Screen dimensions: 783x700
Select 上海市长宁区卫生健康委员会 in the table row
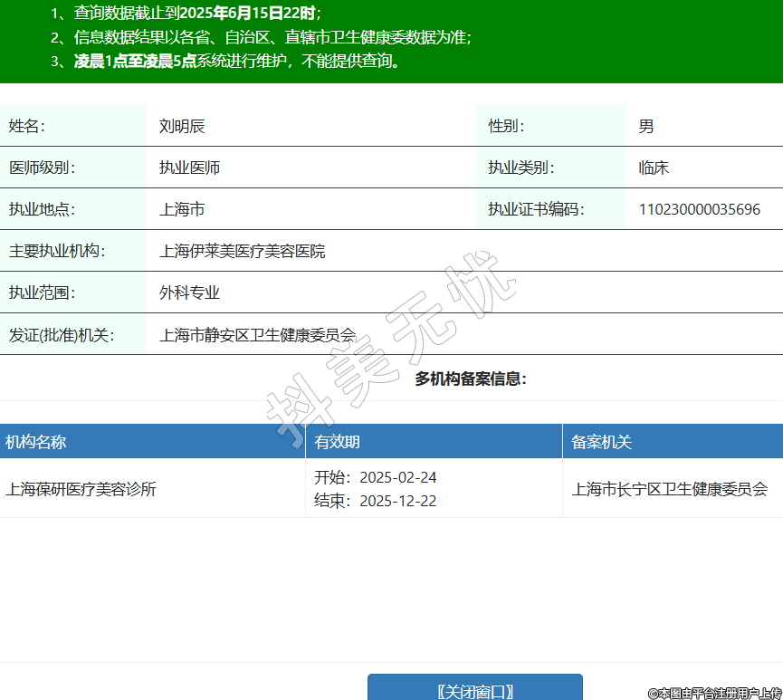point(670,489)
